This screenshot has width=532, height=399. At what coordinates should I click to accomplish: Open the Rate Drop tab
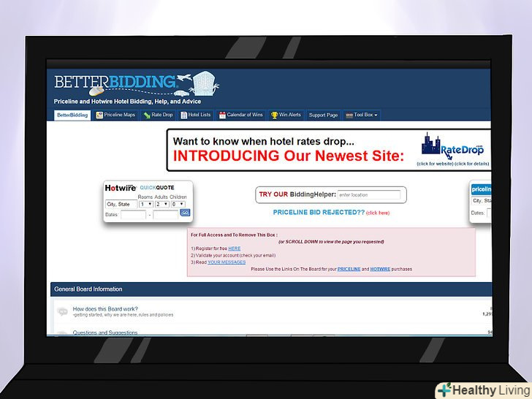coord(159,115)
